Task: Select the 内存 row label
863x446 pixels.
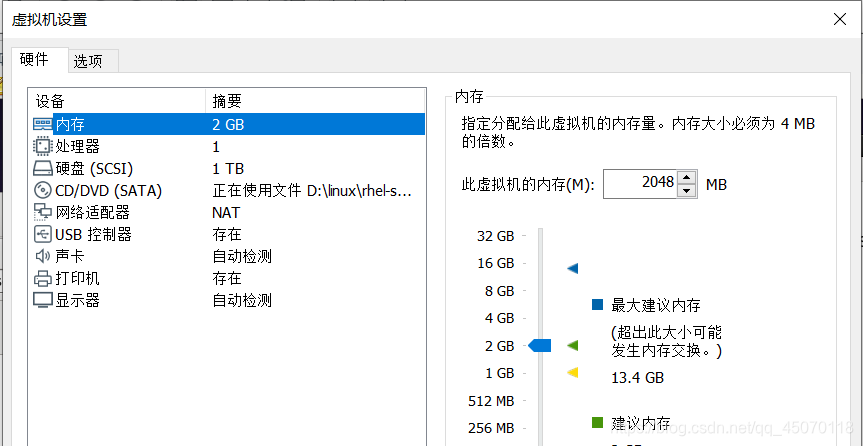Action: [x=70, y=124]
